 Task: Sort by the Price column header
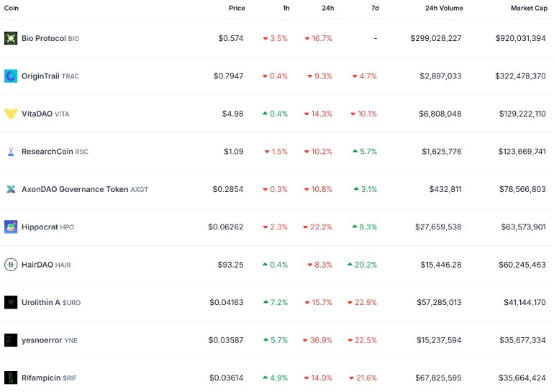237,8
